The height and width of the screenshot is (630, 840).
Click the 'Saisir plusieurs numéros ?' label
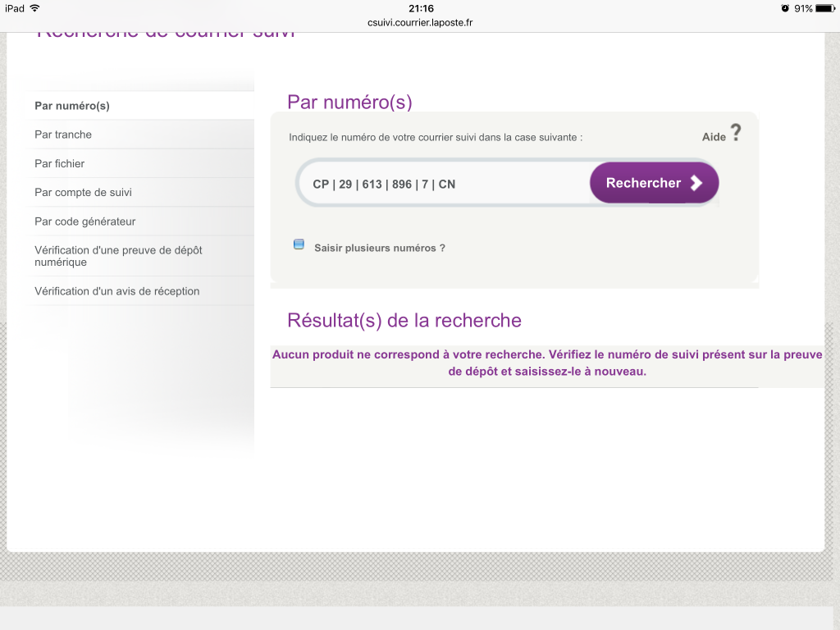point(380,248)
